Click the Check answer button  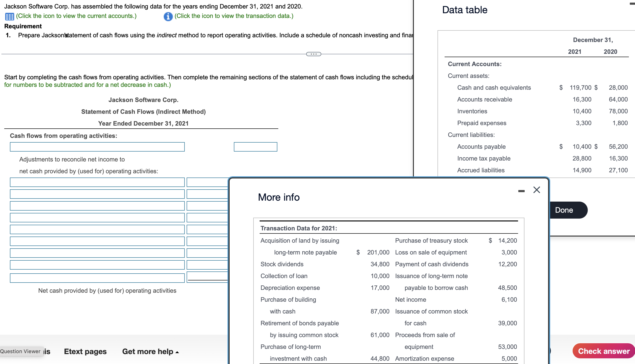[x=604, y=351]
